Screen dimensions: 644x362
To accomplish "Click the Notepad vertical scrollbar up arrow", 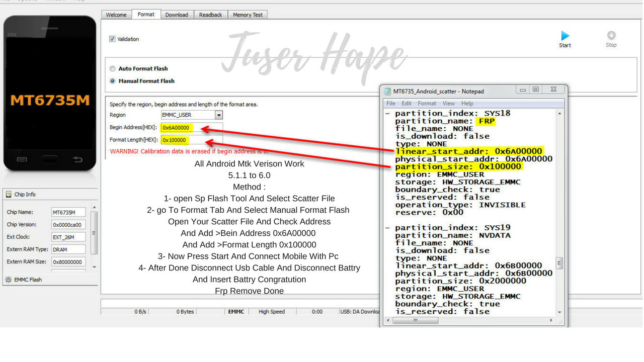I will [x=559, y=114].
